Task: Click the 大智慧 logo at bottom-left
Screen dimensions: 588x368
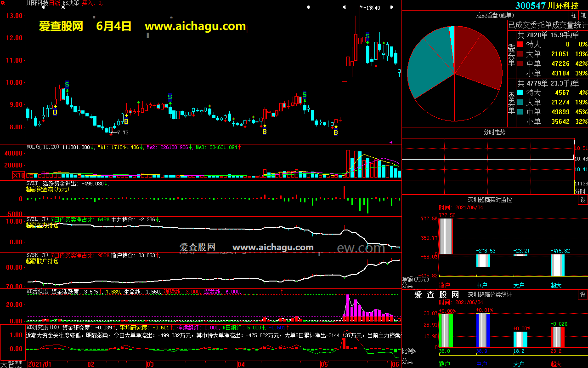Action: 11,364
